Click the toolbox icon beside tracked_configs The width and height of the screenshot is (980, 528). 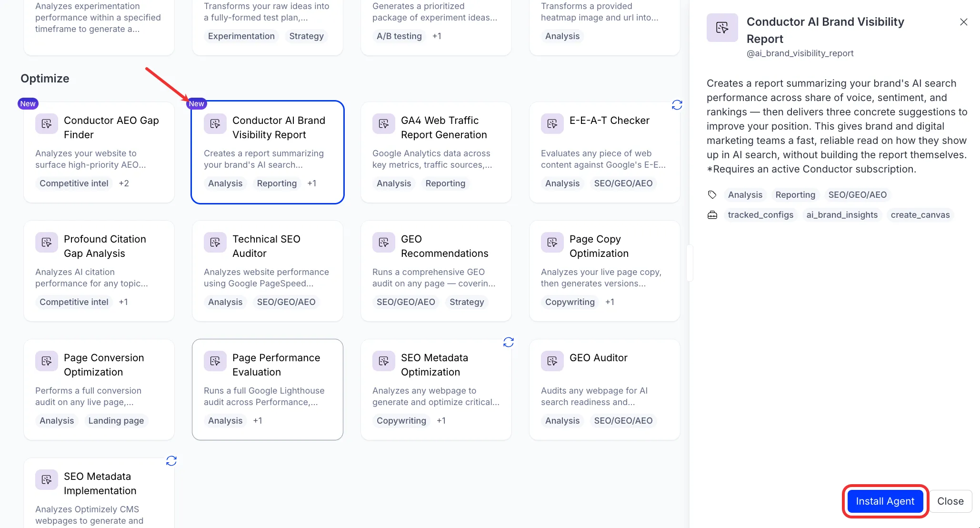(712, 215)
